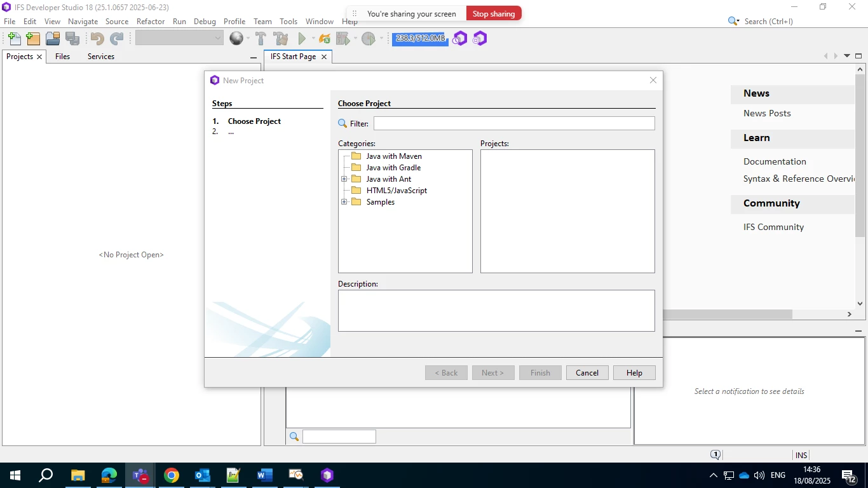Screen dimensions: 868x488
Task: Open Microsoft Teams from the taskbar
Action: (x=140, y=475)
